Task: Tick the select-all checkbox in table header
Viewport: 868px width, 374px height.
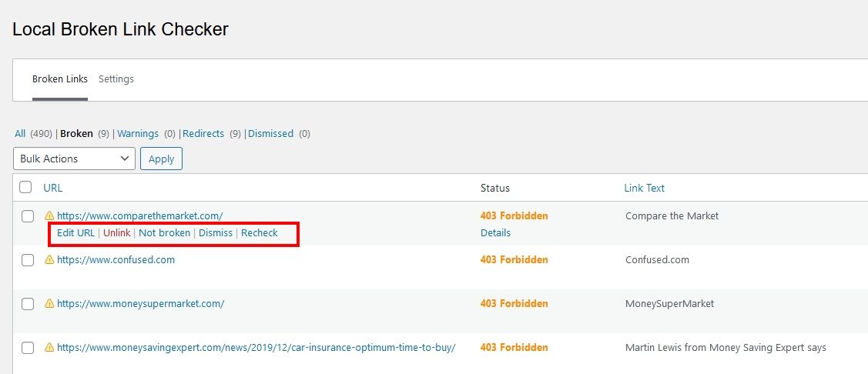Action: 25,187
